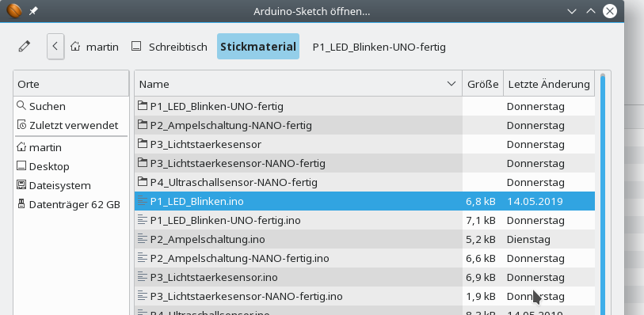Open the martin home breadcrumb

94,47
